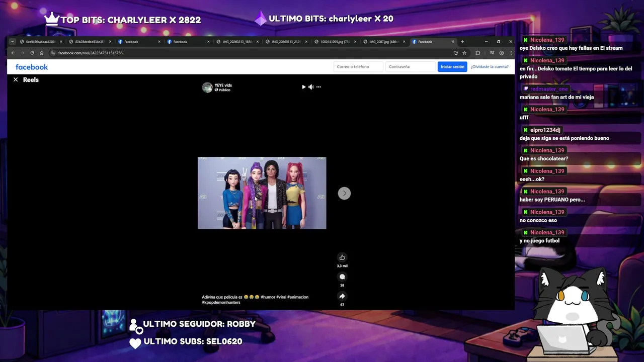Click the elpro1234dj chat username

point(545,130)
